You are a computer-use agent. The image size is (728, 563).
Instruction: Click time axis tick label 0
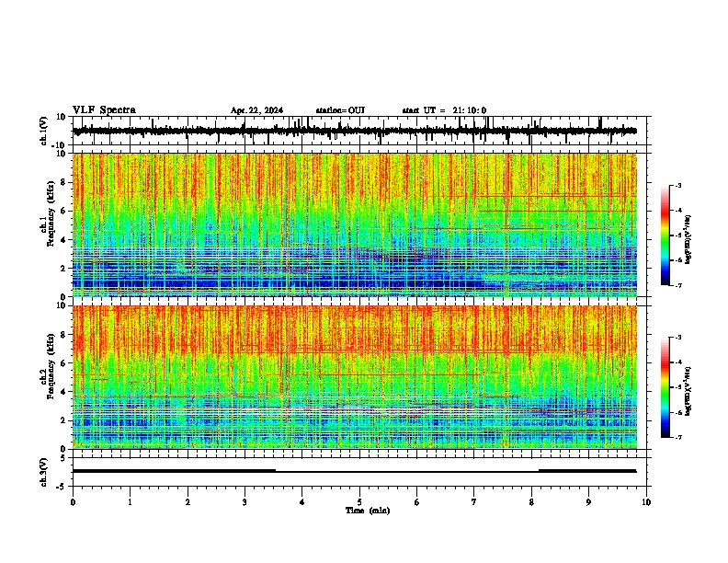click(x=73, y=502)
